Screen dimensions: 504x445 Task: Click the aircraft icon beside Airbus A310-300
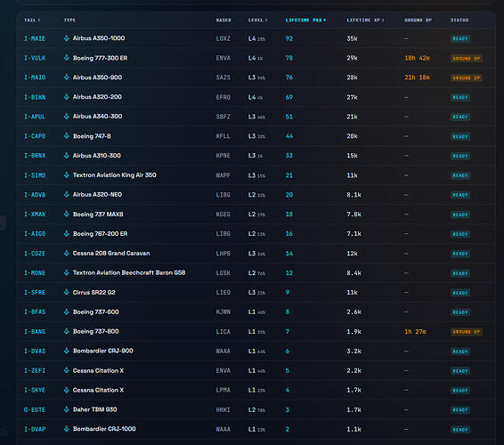[x=67, y=156]
